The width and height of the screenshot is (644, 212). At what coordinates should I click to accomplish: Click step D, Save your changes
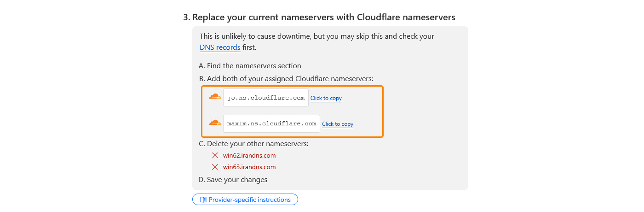pos(233,179)
